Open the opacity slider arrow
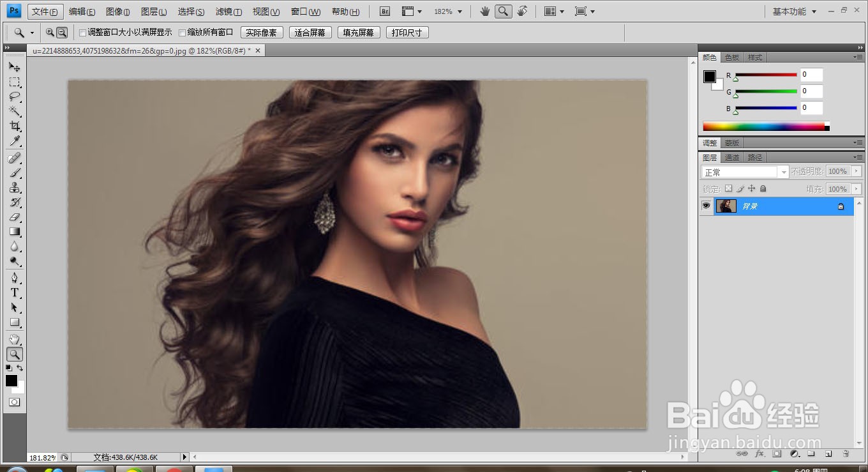 (856, 171)
